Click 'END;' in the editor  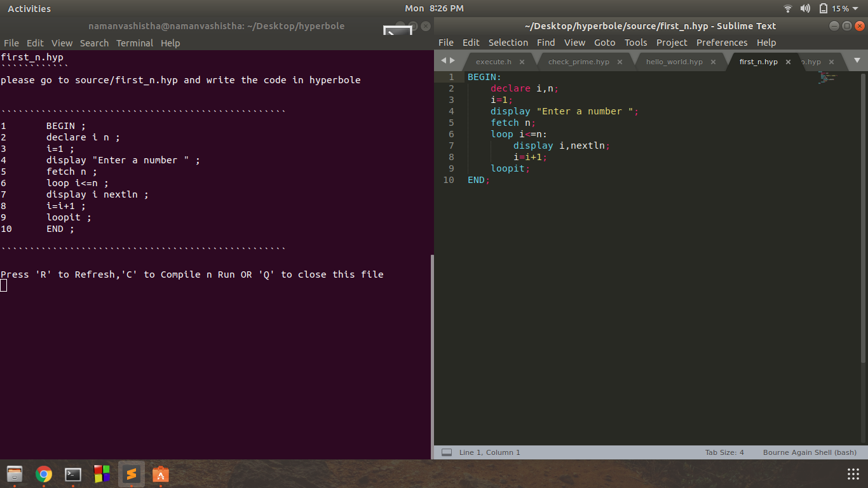click(x=479, y=180)
